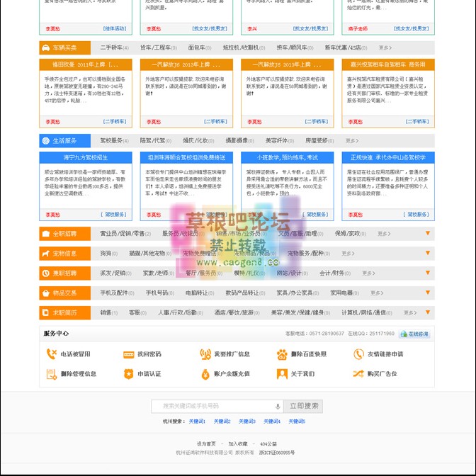This screenshot has width=476, height=476.
Task: Open the 生活服务 category with target icon
Action: coord(64,140)
